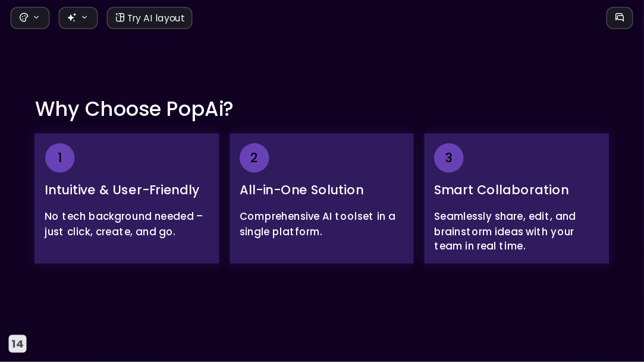Click the 'No tech background needed' text
The height and width of the screenshot is (363, 644).
click(x=124, y=224)
